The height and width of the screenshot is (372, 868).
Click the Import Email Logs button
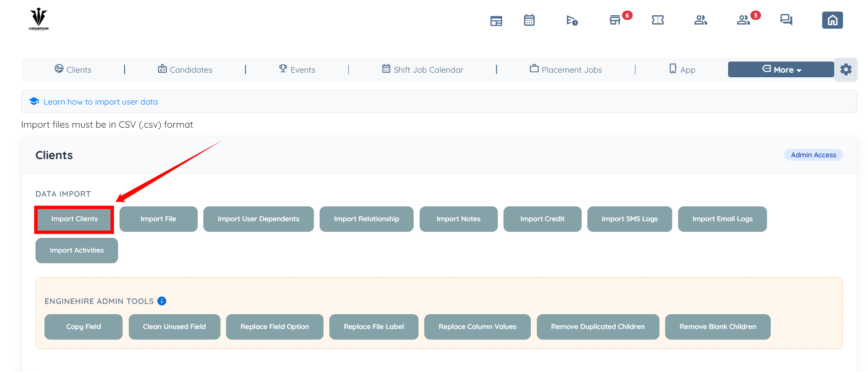tap(723, 219)
